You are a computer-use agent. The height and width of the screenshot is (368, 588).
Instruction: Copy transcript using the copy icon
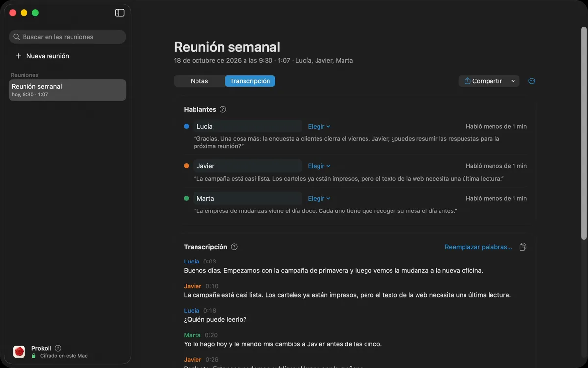(x=523, y=247)
